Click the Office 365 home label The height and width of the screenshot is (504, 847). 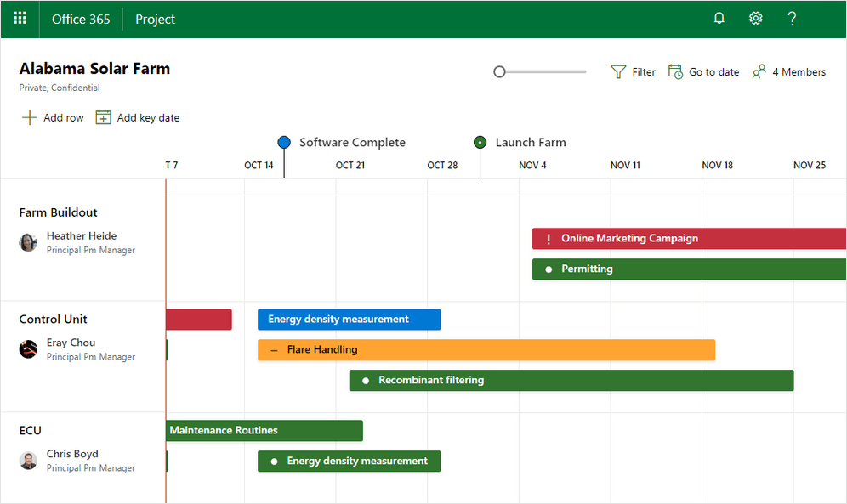tap(81, 18)
